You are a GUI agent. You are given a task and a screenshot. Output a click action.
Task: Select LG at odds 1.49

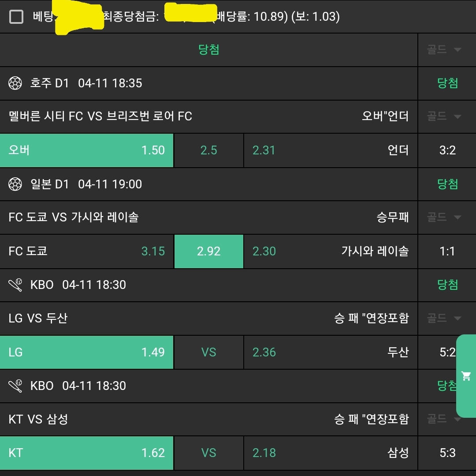coord(87,352)
